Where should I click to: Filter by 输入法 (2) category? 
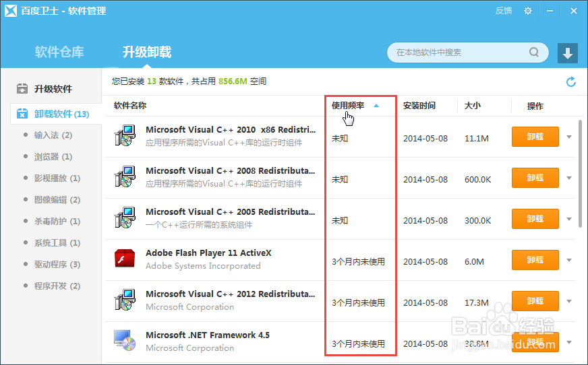53,135
